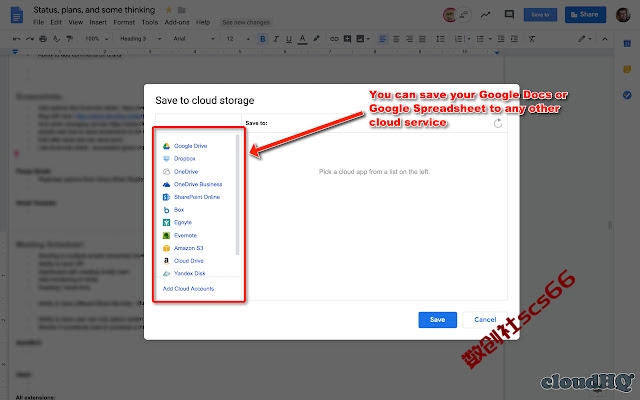Open the Edit menu
Viewport: 640px width, 400px height.
pos(56,22)
